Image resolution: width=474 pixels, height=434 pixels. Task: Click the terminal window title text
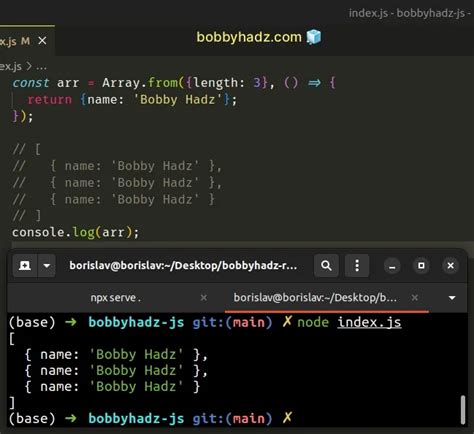(183, 266)
